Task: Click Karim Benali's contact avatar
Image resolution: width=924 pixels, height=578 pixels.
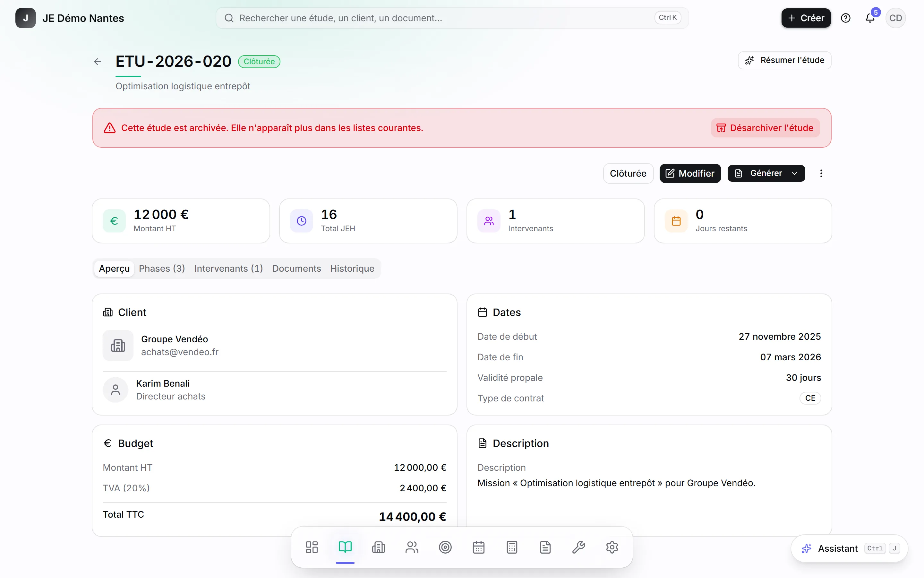Action: [x=115, y=390]
